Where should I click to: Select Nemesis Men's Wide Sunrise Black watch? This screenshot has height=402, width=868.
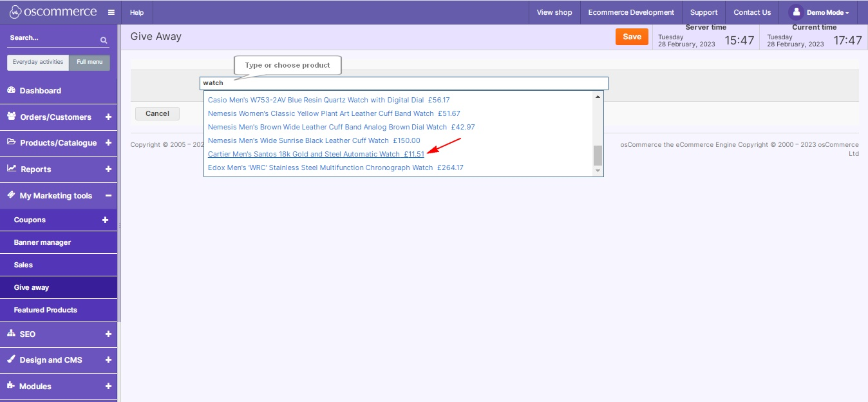click(314, 140)
